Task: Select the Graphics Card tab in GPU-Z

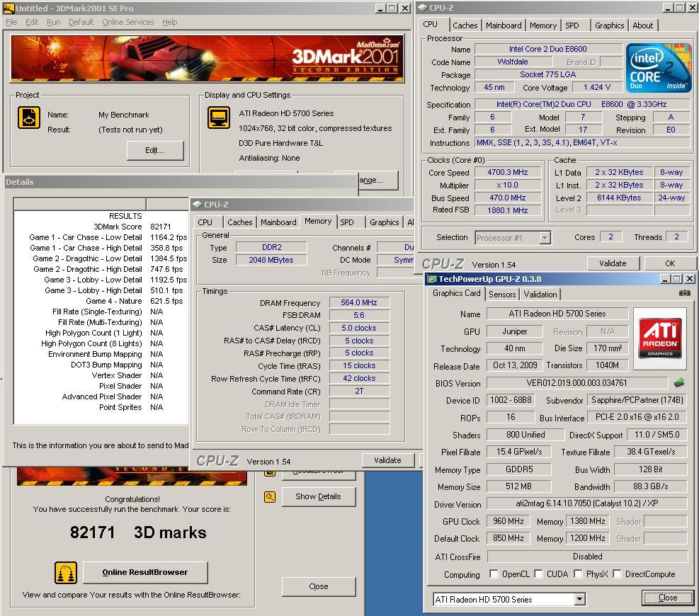Action: 457,293
